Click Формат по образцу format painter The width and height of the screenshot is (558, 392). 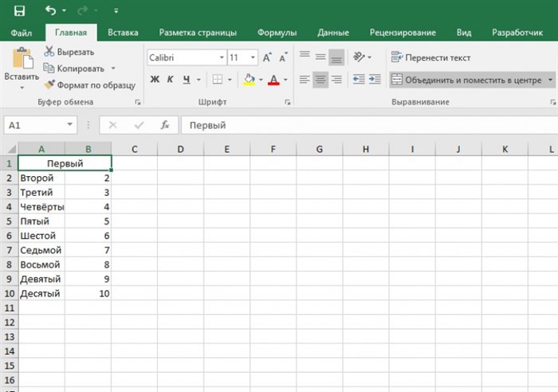click(89, 85)
